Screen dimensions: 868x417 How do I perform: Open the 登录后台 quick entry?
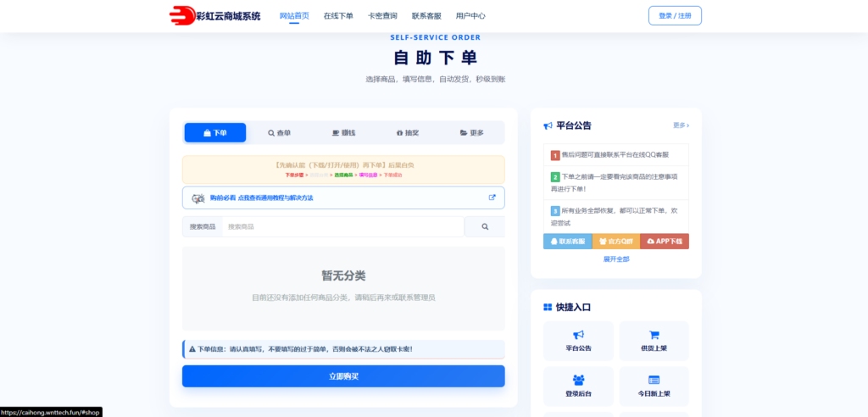[578, 386]
